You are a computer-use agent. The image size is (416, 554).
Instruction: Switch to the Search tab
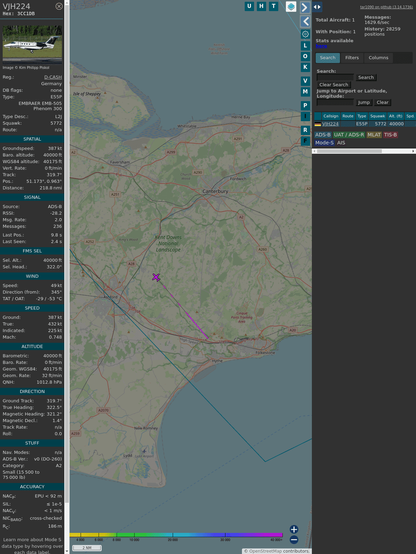point(328,58)
